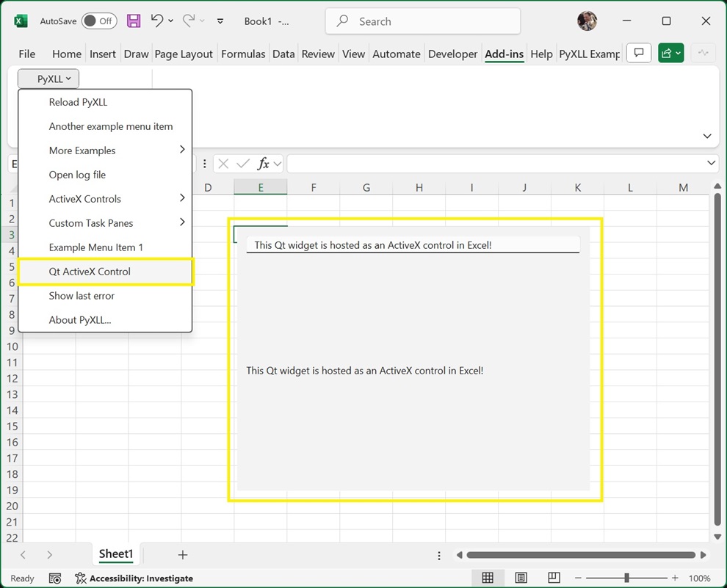Switch to the Page Layout tab
Viewport: 727px width, 588px height.
(184, 54)
